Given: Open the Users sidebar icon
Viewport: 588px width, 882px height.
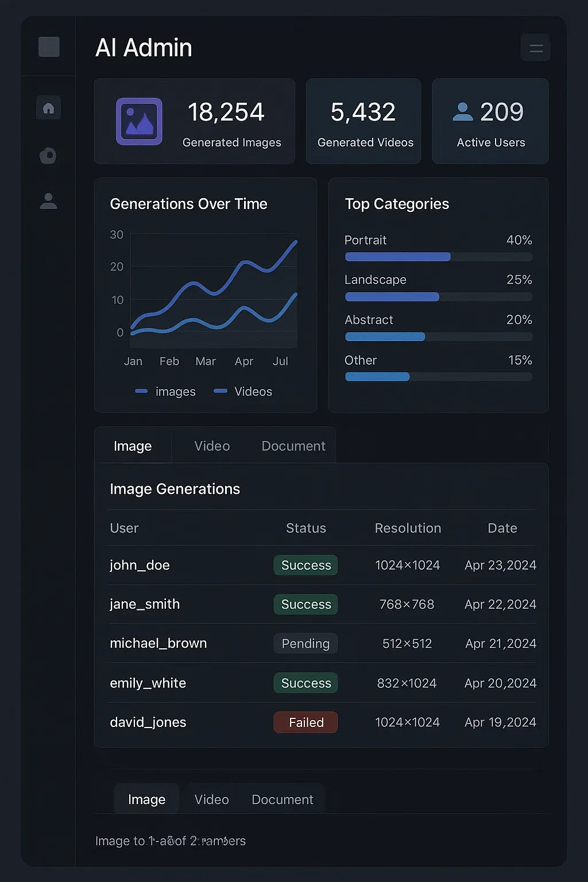Looking at the screenshot, I should pos(48,201).
